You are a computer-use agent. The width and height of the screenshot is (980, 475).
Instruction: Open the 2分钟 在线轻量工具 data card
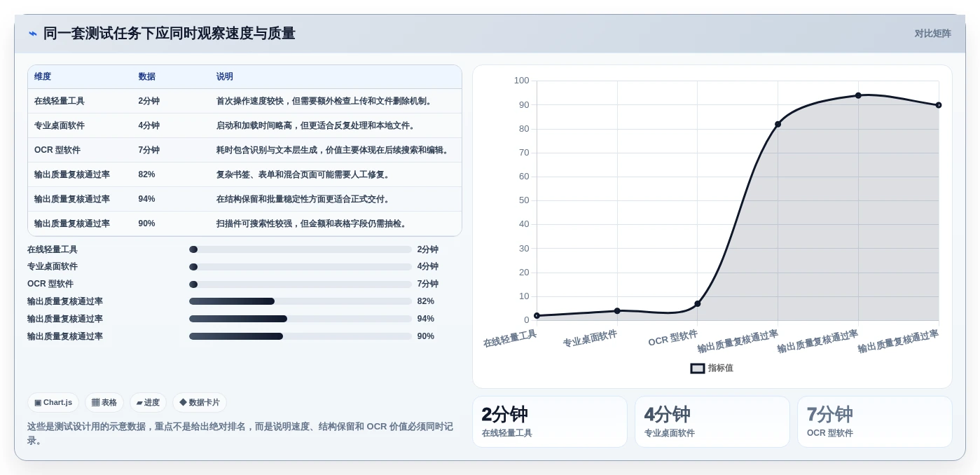tap(550, 422)
